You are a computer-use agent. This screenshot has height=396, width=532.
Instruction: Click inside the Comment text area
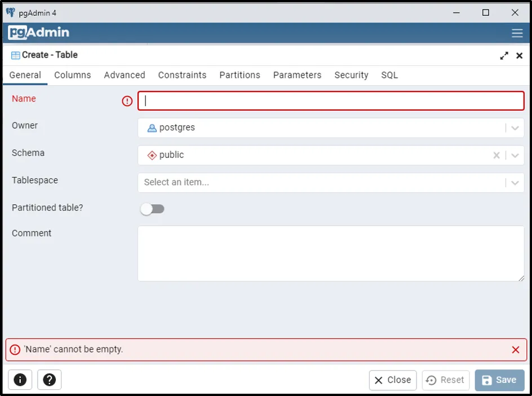pyautogui.click(x=331, y=253)
